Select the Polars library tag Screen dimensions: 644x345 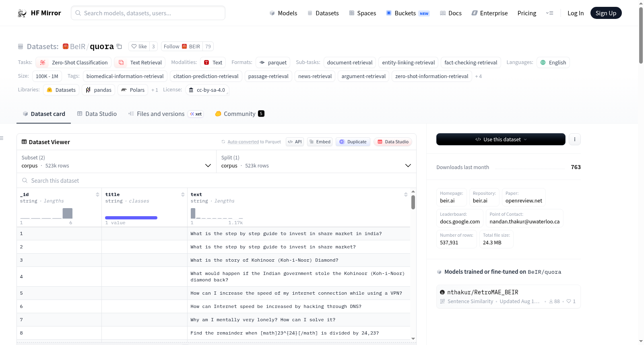coord(133,90)
